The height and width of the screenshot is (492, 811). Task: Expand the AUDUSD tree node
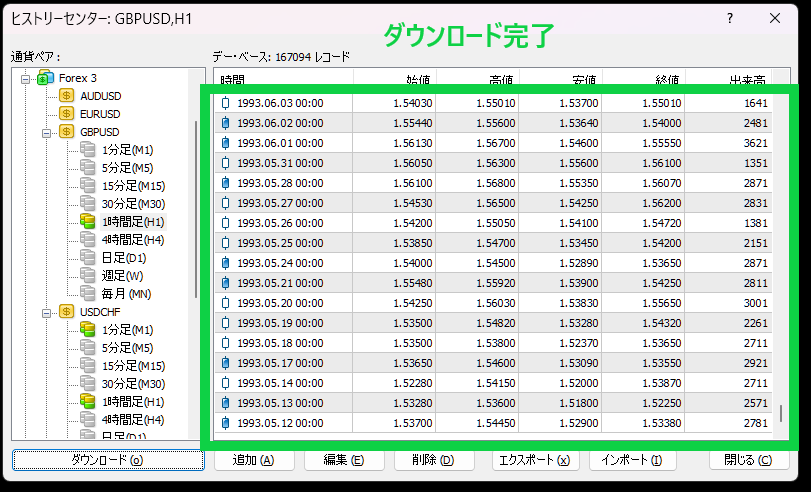point(46,95)
